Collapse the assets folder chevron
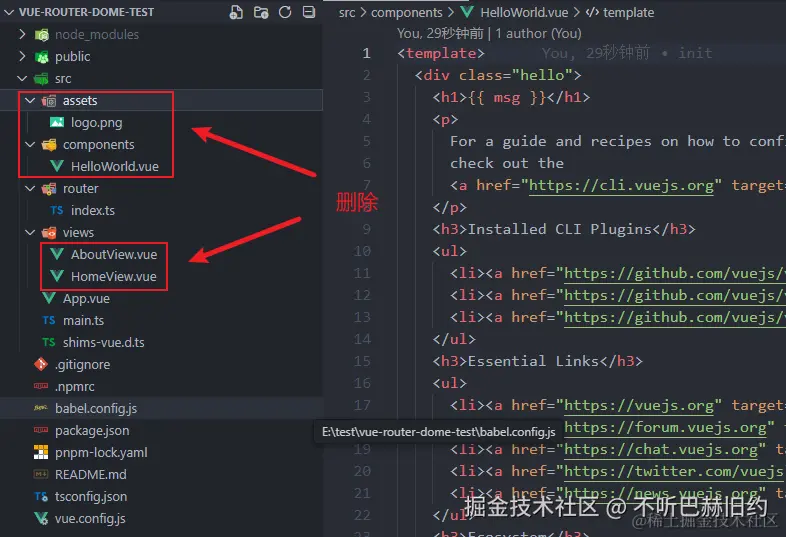 coord(30,100)
